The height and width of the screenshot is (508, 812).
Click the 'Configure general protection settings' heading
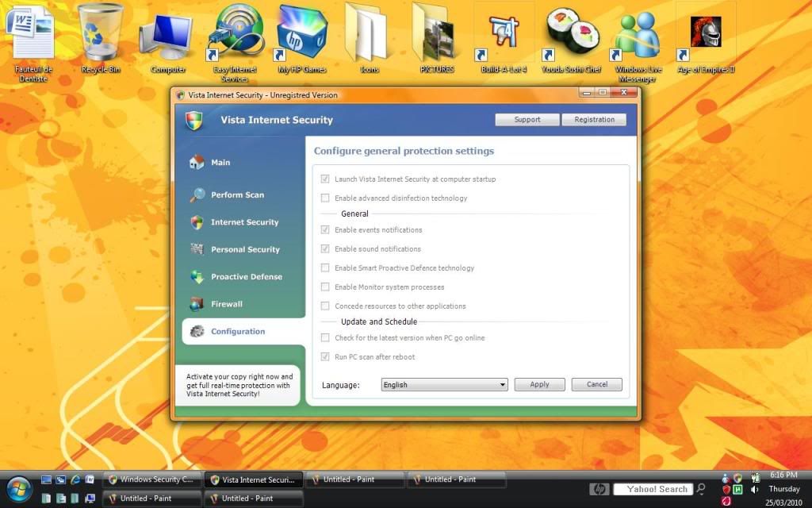404,152
